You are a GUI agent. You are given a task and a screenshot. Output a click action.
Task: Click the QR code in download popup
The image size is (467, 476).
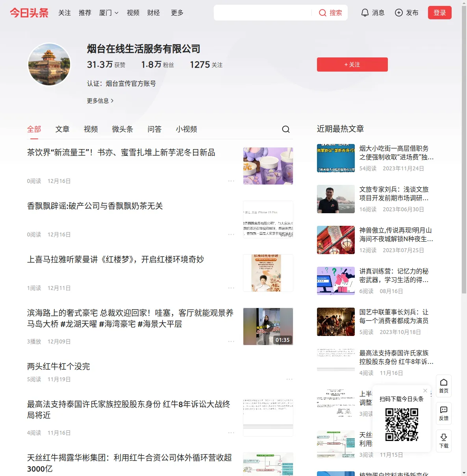click(402, 424)
